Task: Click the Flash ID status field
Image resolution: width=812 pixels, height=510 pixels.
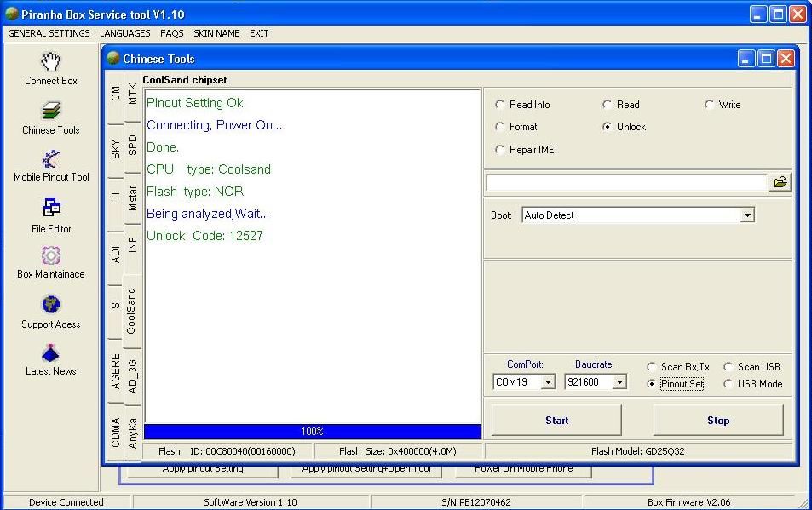Action: 227,451
